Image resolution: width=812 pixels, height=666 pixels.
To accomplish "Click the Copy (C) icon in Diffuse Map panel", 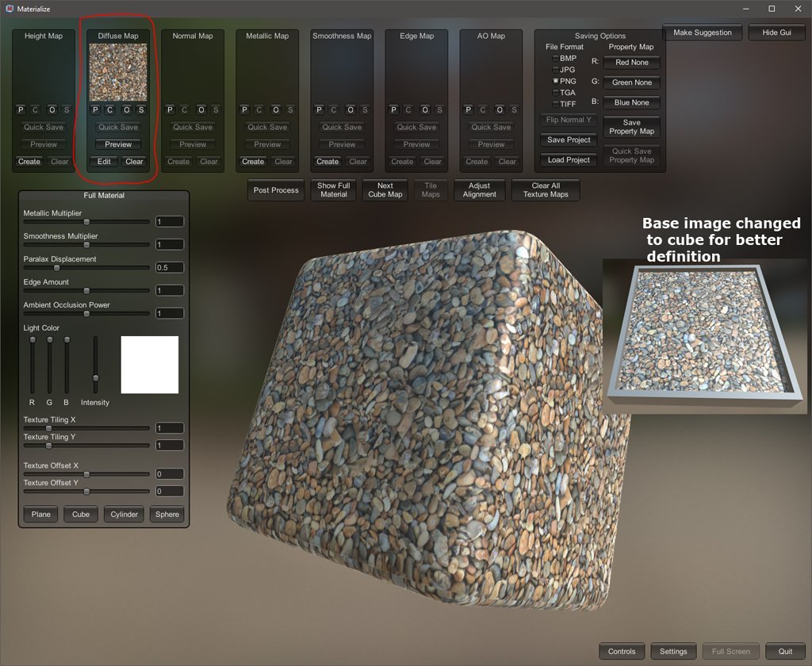I will pos(110,110).
